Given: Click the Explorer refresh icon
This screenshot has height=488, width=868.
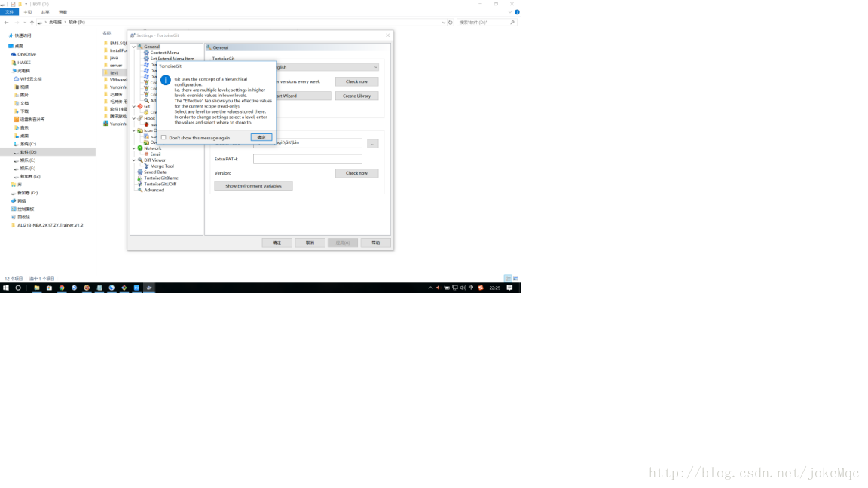Looking at the screenshot, I should click(x=451, y=22).
